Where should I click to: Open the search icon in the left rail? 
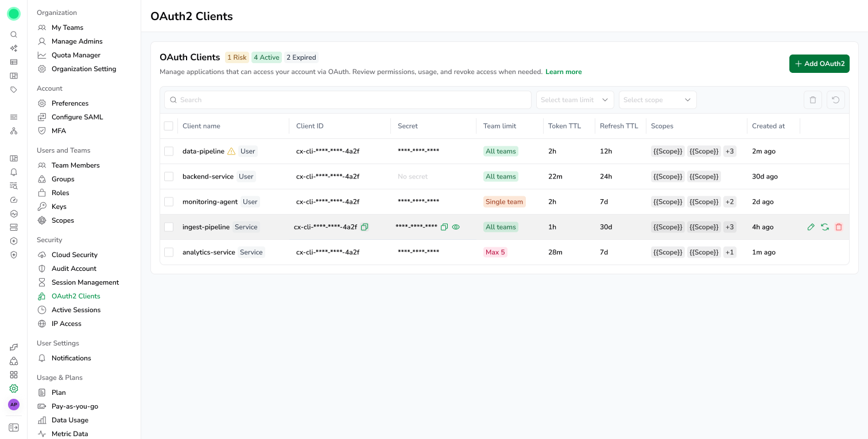[14, 34]
